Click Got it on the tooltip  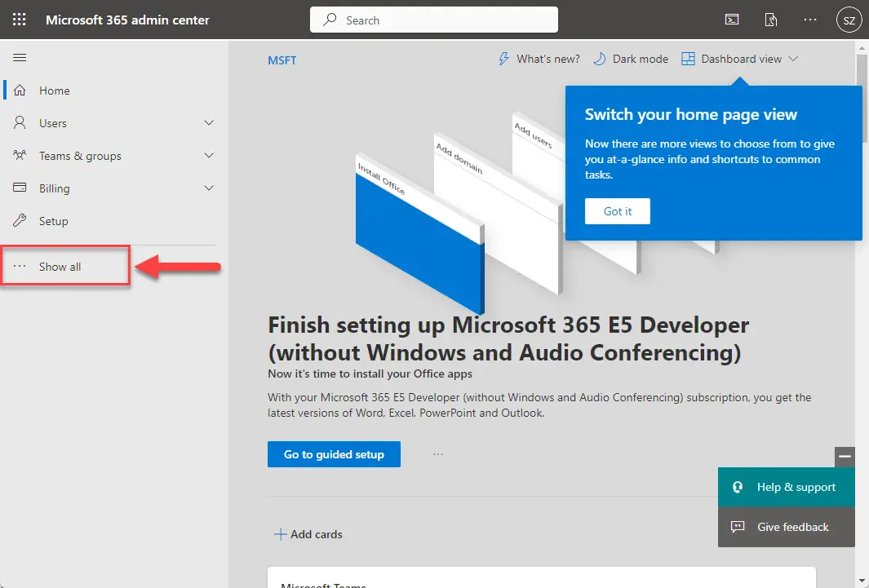[x=618, y=211]
